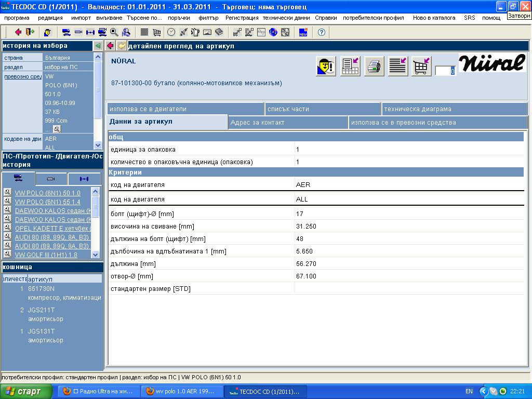Collapse the selection history panel with green arrow
Screen dimensions: 532x399
(98, 46)
